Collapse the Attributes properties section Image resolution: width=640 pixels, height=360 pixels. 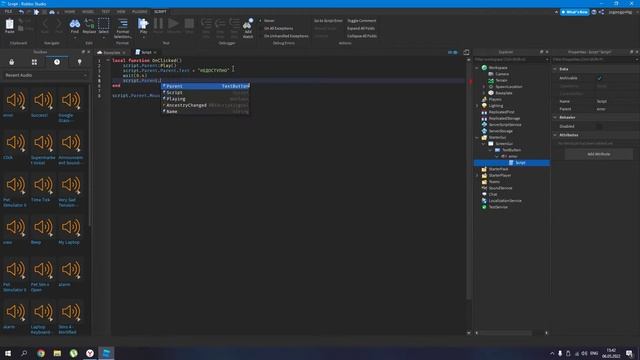(x=555, y=135)
